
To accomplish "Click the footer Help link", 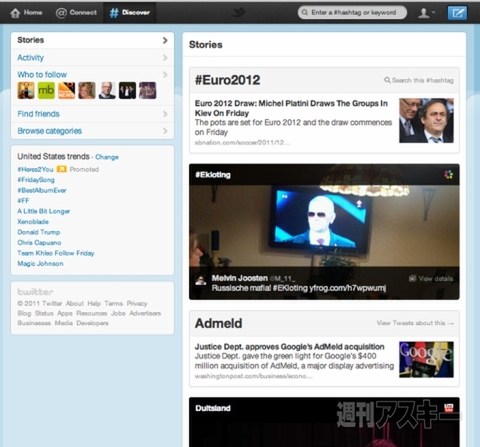I will point(94,304).
